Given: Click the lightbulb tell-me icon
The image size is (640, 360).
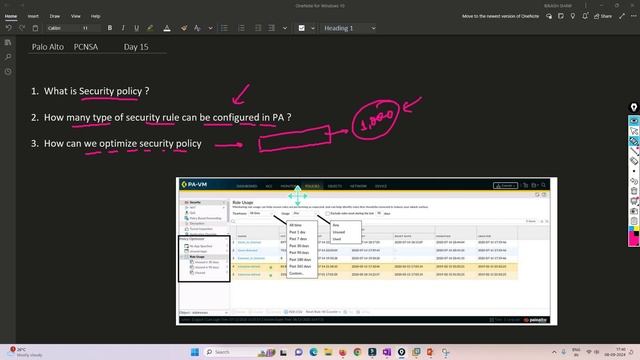Looking at the screenshot, I should [573, 16].
